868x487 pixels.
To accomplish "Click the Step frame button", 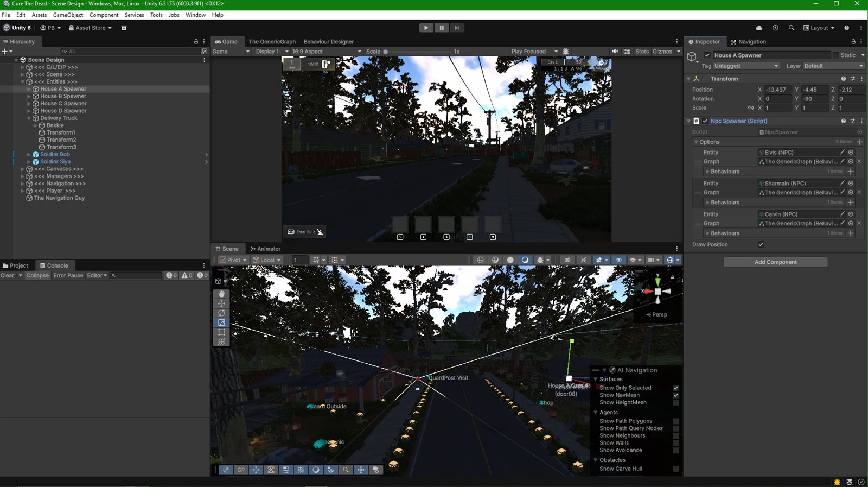I will (x=457, y=28).
